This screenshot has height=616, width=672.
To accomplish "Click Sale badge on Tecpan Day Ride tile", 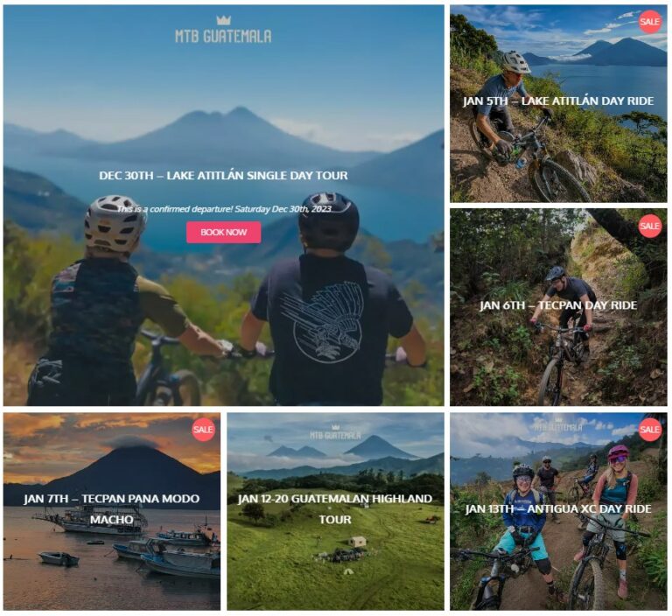I will pos(650,226).
